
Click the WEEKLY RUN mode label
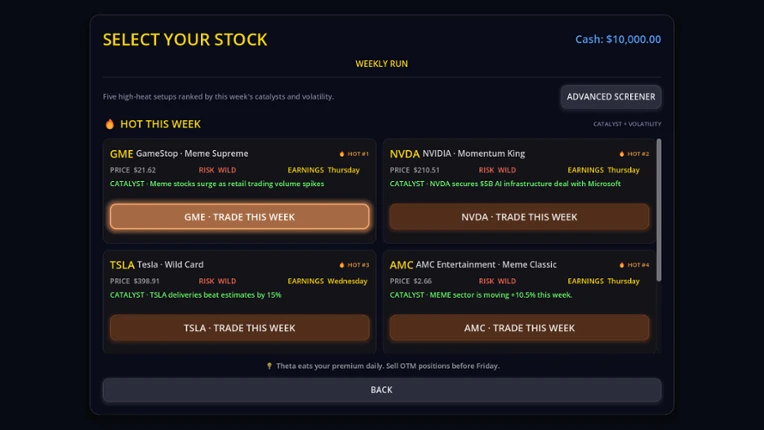[382, 64]
